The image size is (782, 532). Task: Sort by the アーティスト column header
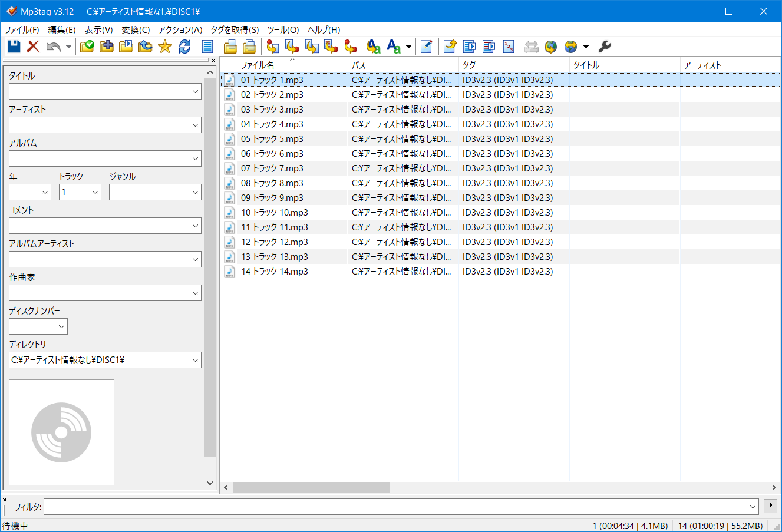tap(731, 65)
